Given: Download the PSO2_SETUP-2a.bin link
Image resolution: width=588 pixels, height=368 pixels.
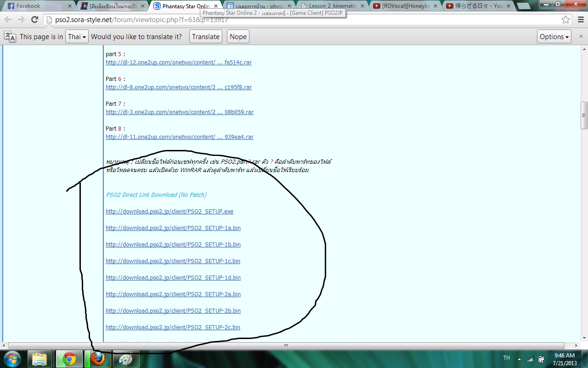Looking at the screenshot, I should point(173,294).
